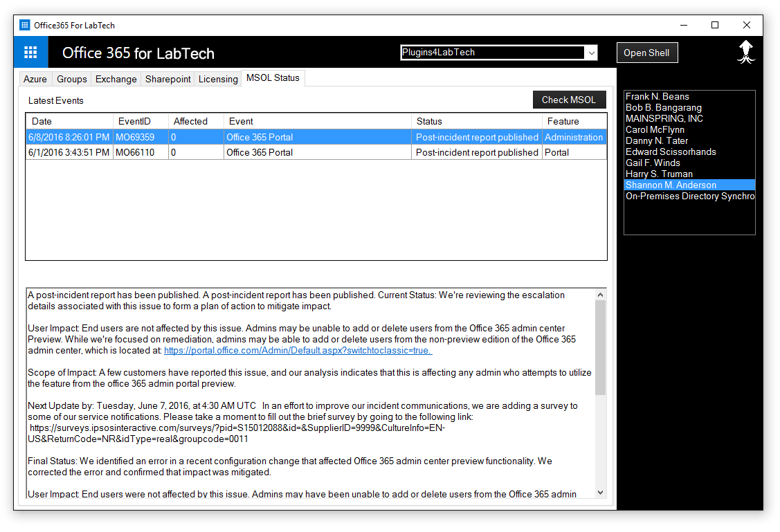The height and width of the screenshot is (532, 780).
Task: Click the blue grid app launcher icon
Action: pyautogui.click(x=30, y=52)
